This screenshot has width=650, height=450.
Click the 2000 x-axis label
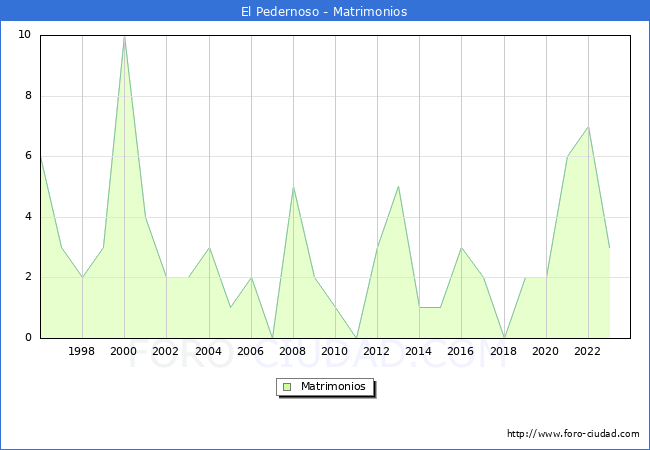coord(124,351)
